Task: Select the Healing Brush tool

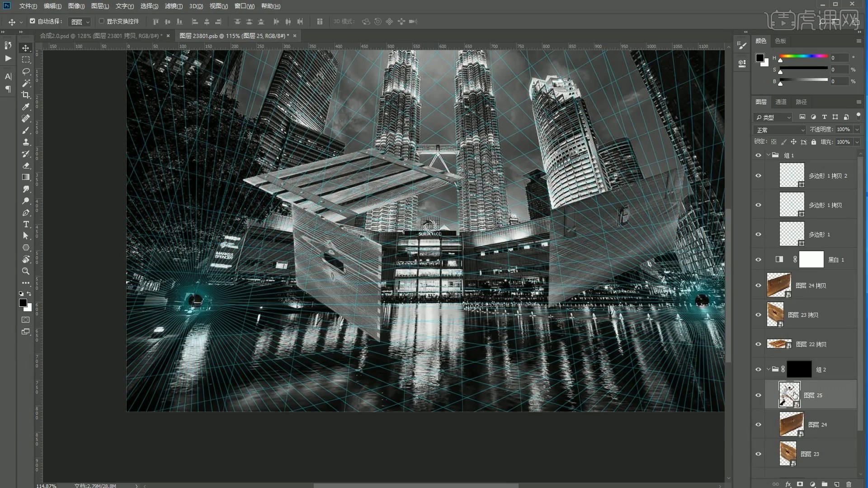Action: 26,118
